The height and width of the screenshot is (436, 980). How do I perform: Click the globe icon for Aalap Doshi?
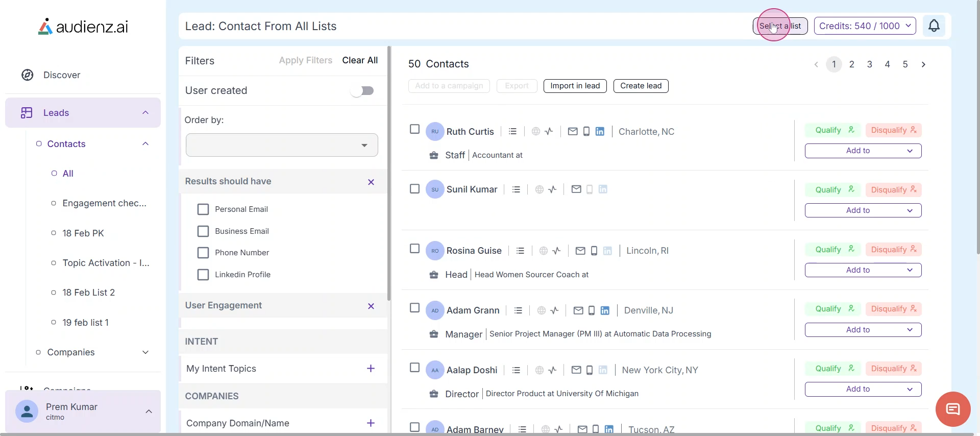(539, 370)
